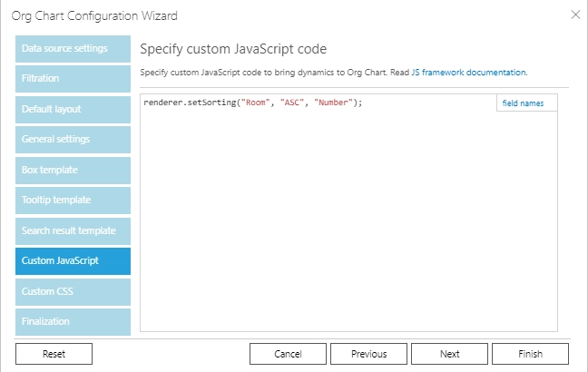
Task: Switch to Box template step
Action: (73, 171)
